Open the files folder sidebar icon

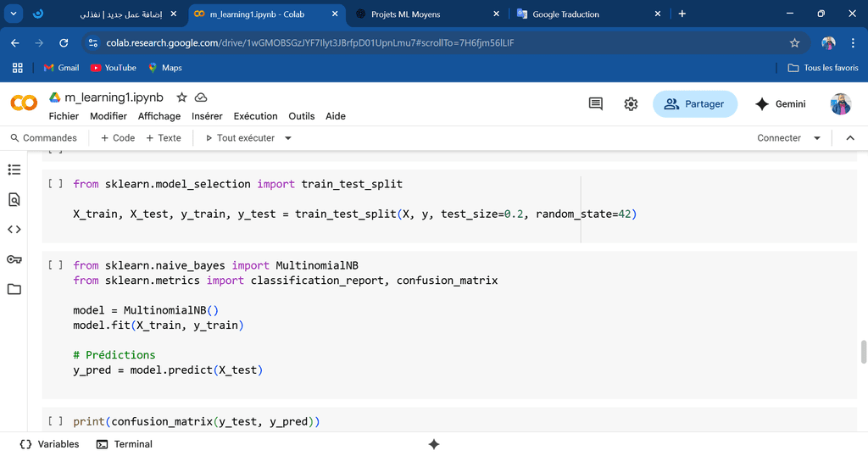(x=14, y=289)
